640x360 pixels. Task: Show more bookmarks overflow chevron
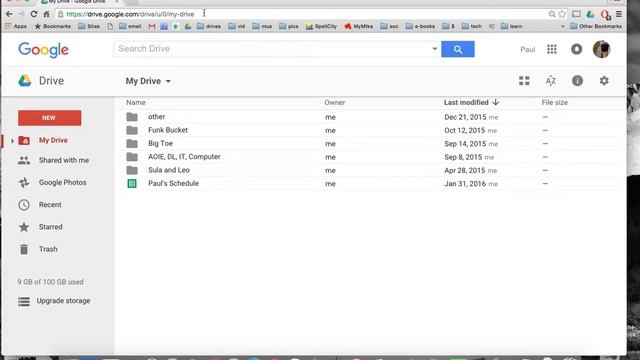(x=563, y=27)
